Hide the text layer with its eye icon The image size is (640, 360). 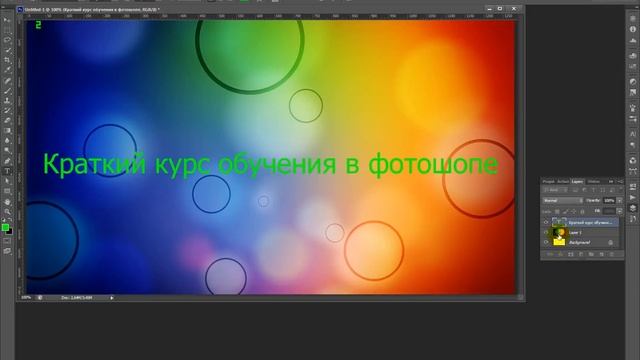546,222
